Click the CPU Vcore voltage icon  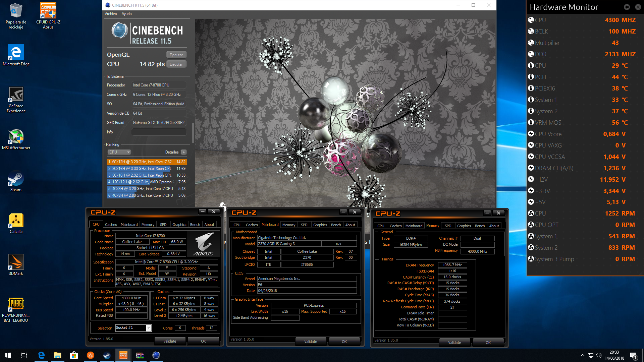(531, 134)
